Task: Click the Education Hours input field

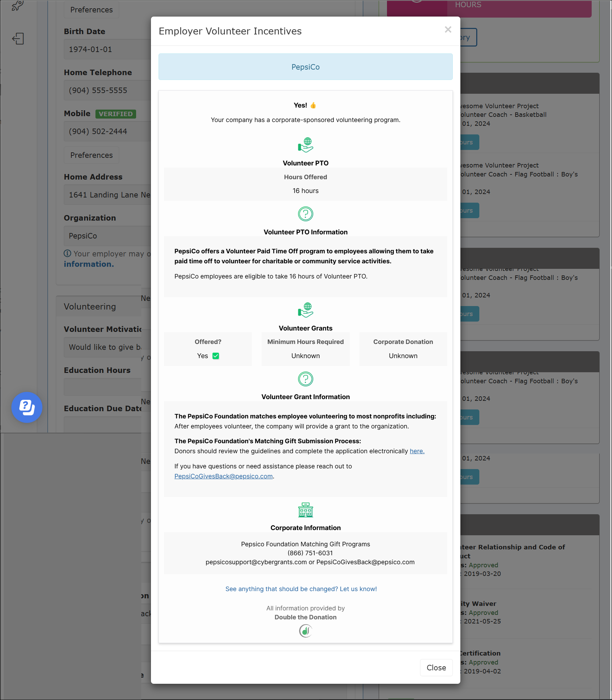Action: [103, 387]
